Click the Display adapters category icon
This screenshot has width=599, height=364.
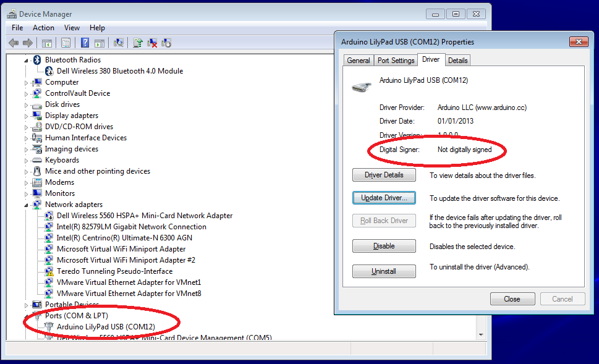[37, 116]
